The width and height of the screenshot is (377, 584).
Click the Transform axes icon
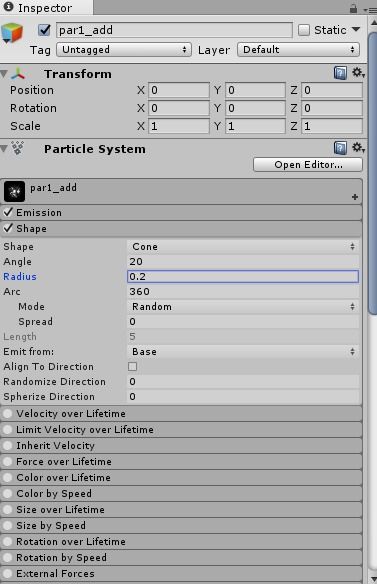pos(18,74)
